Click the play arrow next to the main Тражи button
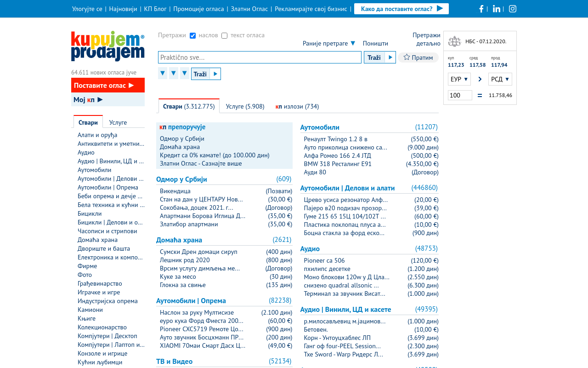This screenshot has width=588, height=368. pos(390,57)
